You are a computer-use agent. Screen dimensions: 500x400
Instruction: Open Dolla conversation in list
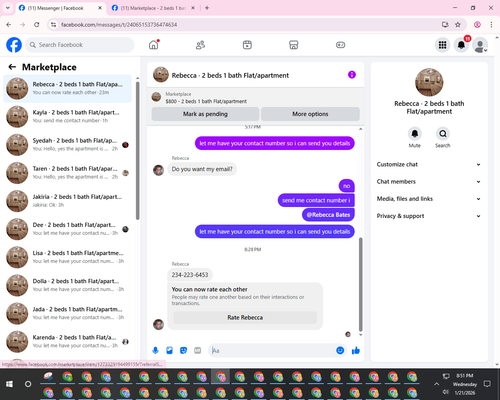[x=68, y=285]
